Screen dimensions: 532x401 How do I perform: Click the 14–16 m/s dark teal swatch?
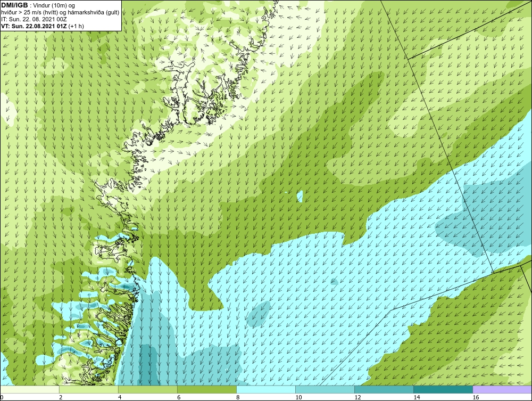point(443,389)
